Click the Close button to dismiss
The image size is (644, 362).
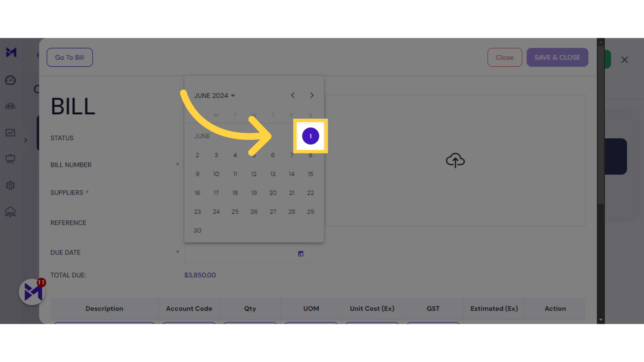505,57
